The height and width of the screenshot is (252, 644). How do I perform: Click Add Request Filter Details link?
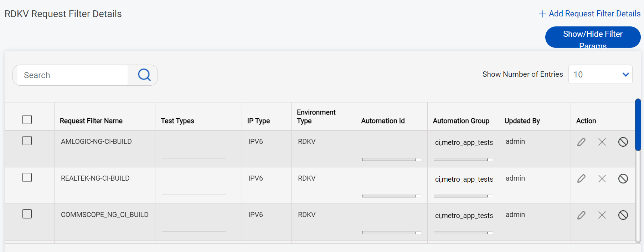click(x=590, y=14)
